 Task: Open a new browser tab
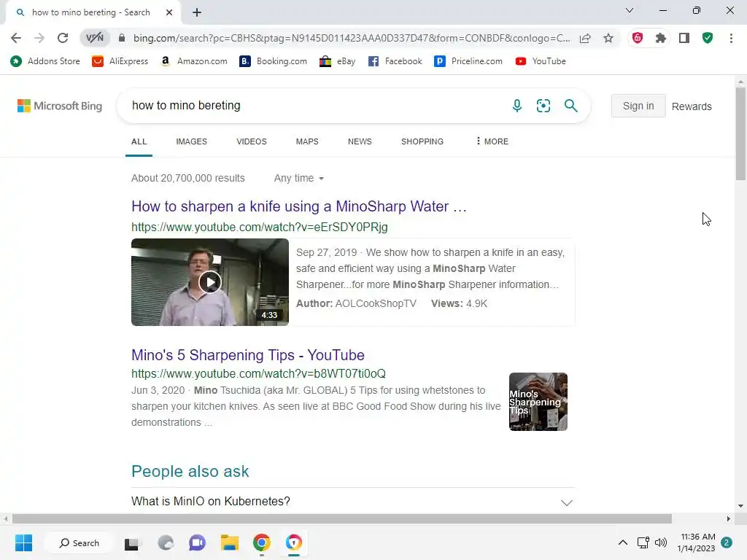(x=197, y=12)
